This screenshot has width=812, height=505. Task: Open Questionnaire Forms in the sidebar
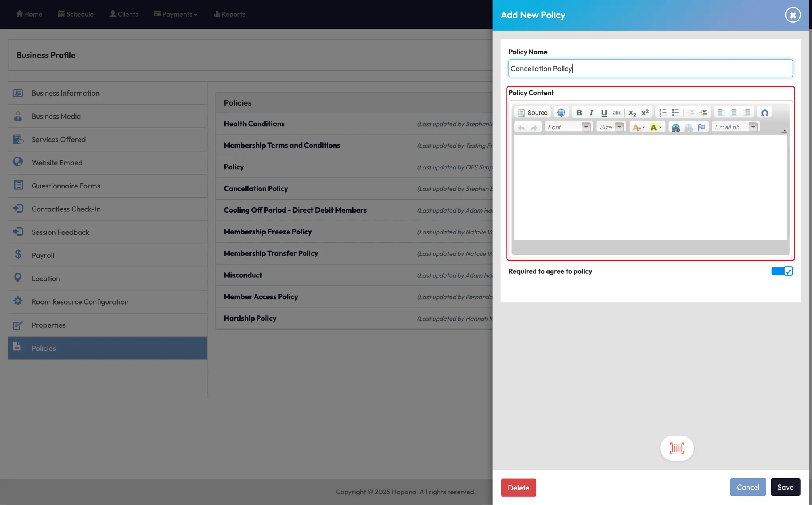point(66,186)
